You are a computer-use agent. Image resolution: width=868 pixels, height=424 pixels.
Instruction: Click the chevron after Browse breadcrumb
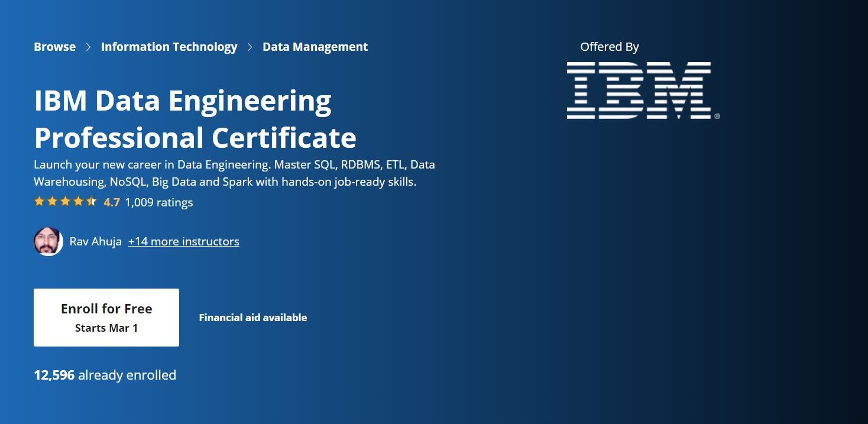[x=89, y=47]
